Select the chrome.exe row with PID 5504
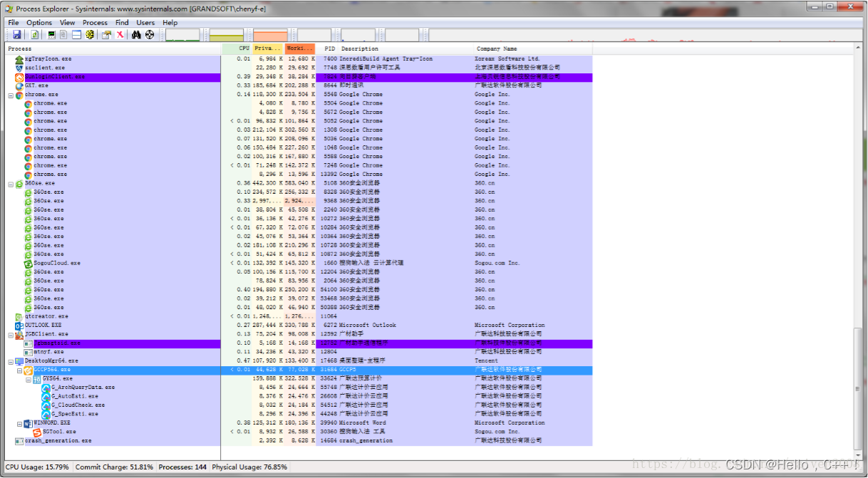Screen dimensions: 868x478 click(299, 103)
